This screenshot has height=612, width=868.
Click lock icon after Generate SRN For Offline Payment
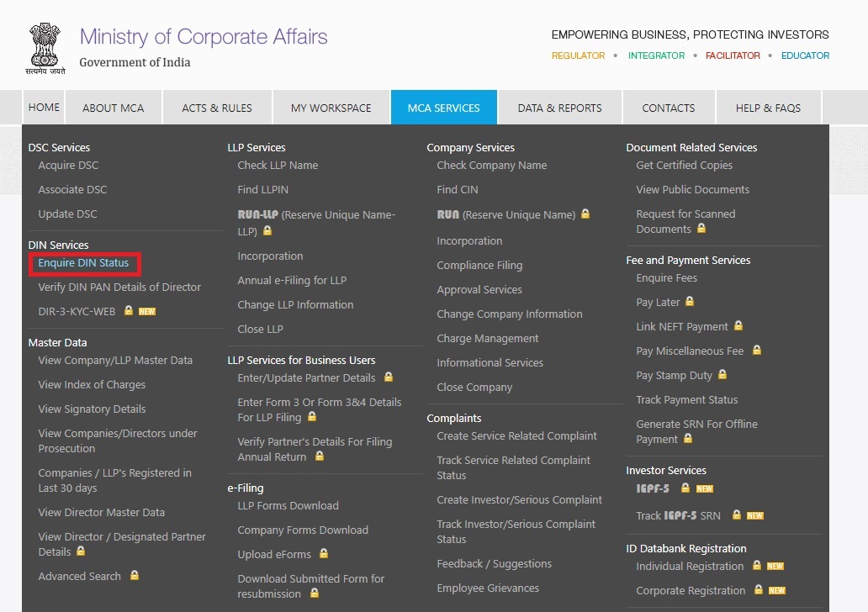(x=687, y=438)
